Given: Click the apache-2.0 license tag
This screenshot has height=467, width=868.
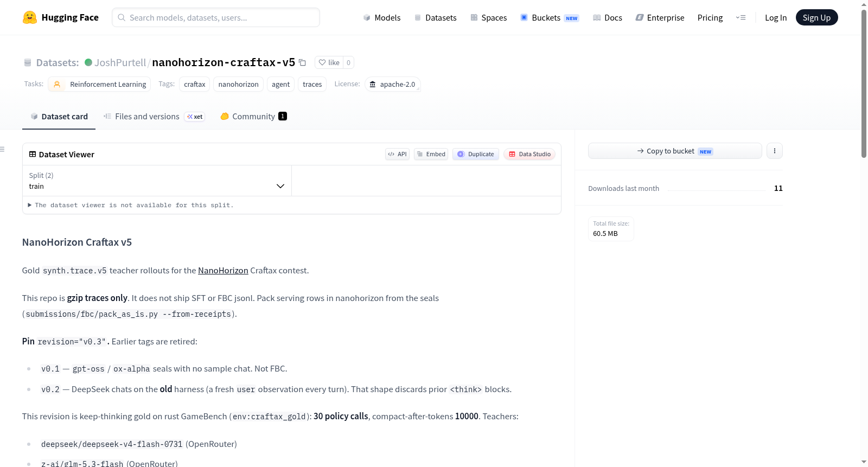Looking at the screenshot, I should (x=392, y=84).
